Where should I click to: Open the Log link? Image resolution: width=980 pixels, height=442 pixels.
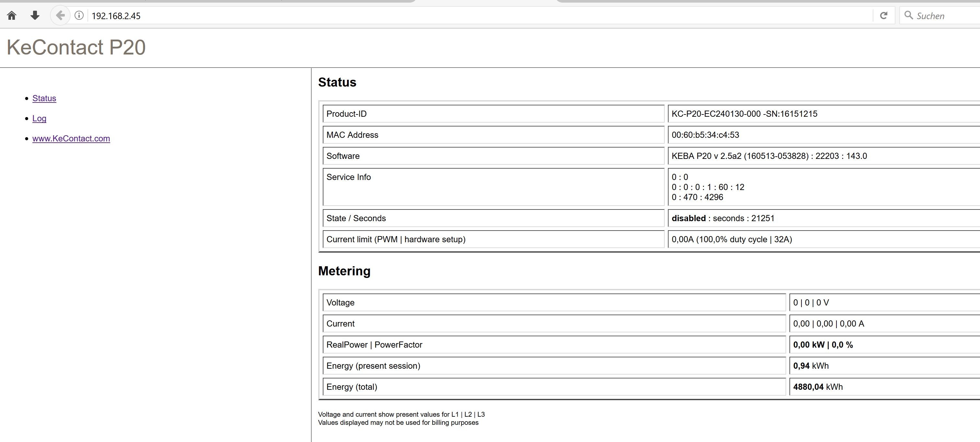tap(39, 118)
